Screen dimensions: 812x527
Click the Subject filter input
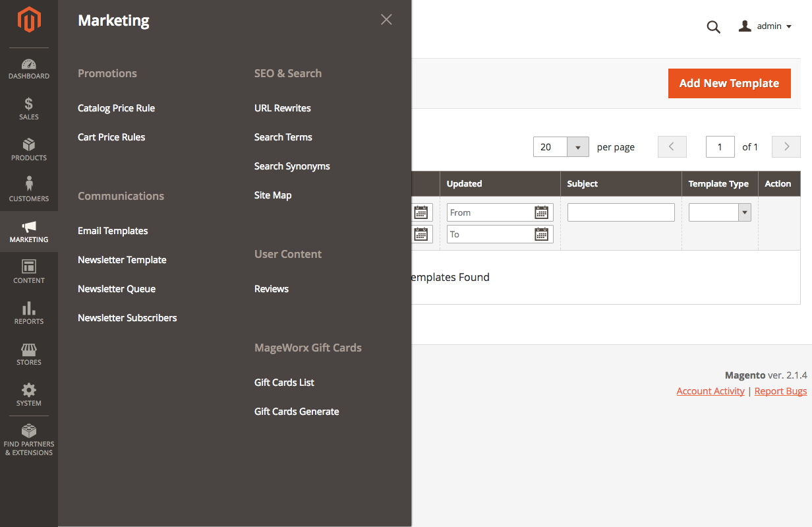(621, 212)
